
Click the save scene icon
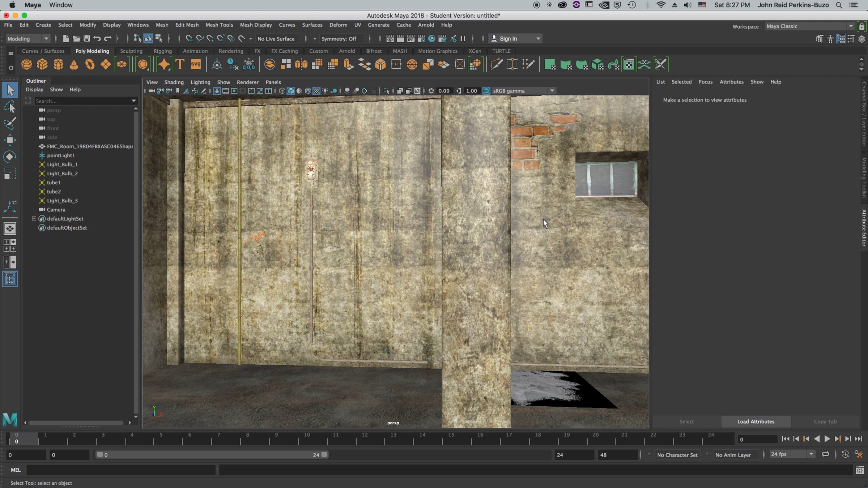tap(87, 39)
